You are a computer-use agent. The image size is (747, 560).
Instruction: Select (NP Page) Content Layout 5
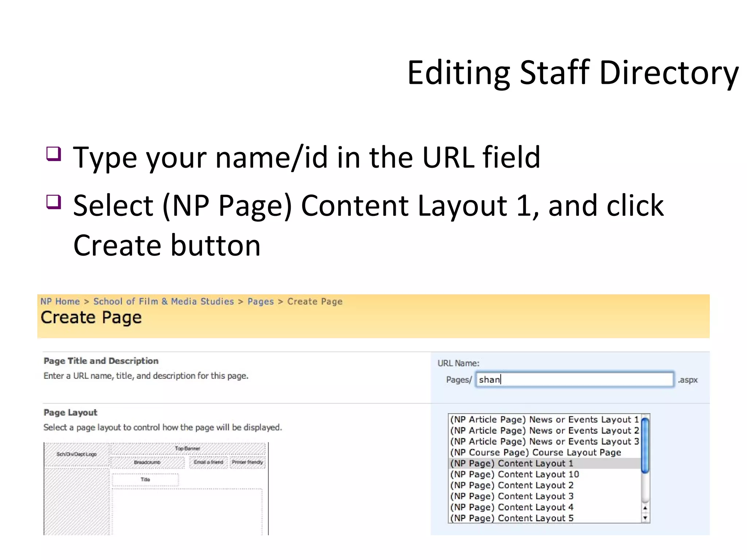(x=544, y=518)
